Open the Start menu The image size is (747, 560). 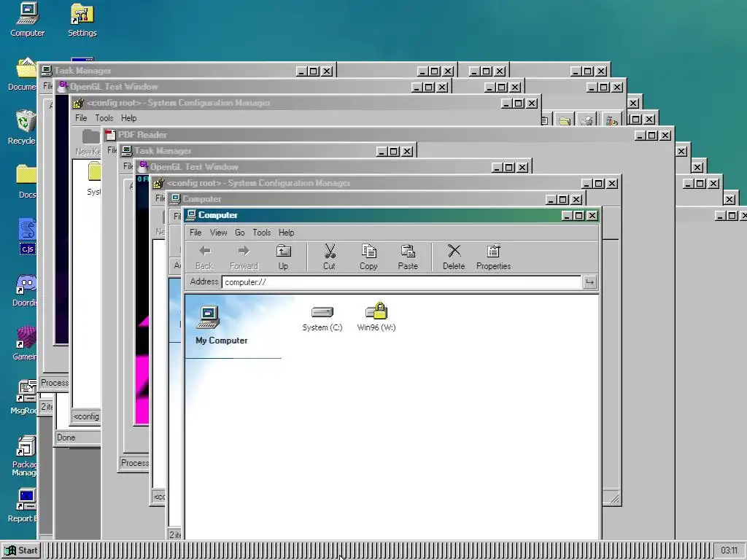[21, 551]
